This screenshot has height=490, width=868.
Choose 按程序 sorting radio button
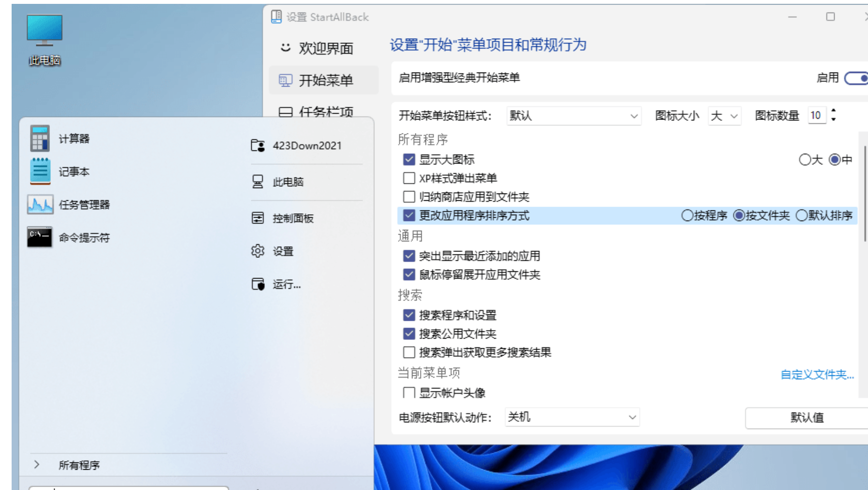(687, 215)
